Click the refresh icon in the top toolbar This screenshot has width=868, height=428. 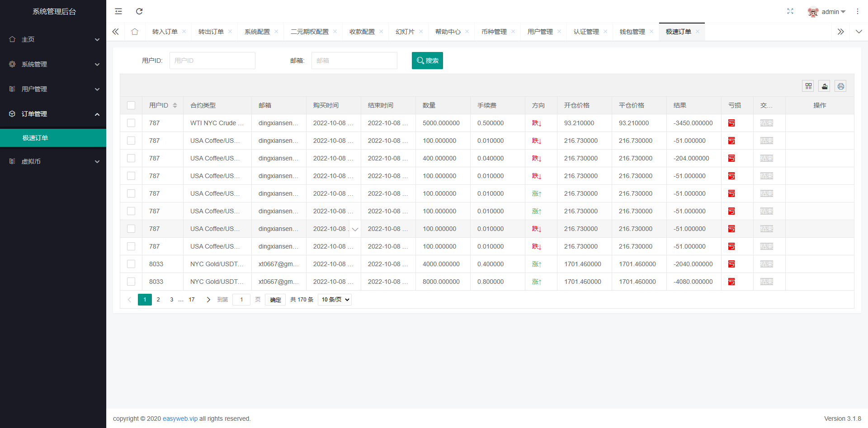point(139,11)
